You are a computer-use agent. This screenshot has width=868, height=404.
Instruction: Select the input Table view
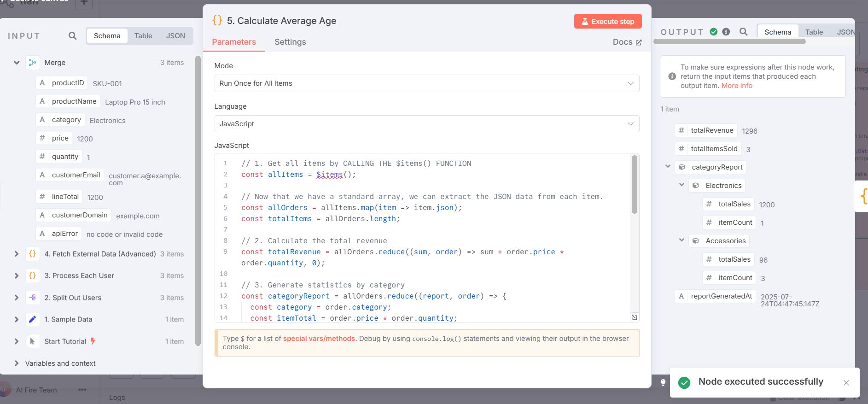pos(143,35)
